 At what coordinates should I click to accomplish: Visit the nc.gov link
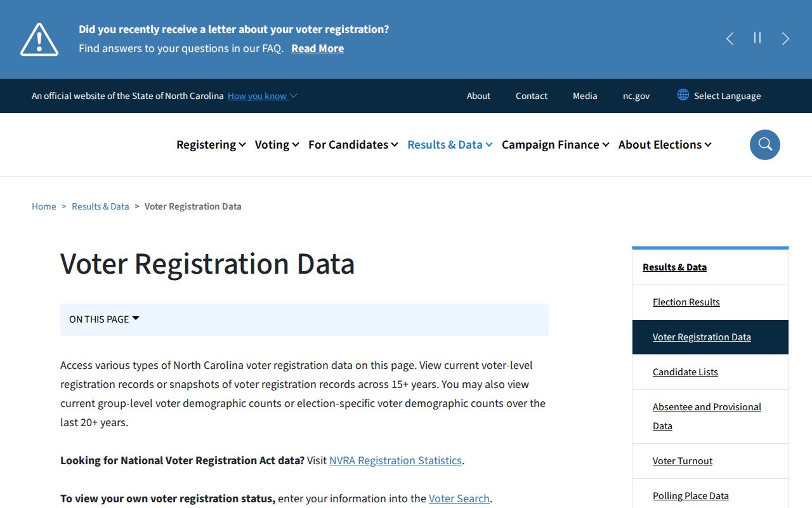click(636, 96)
